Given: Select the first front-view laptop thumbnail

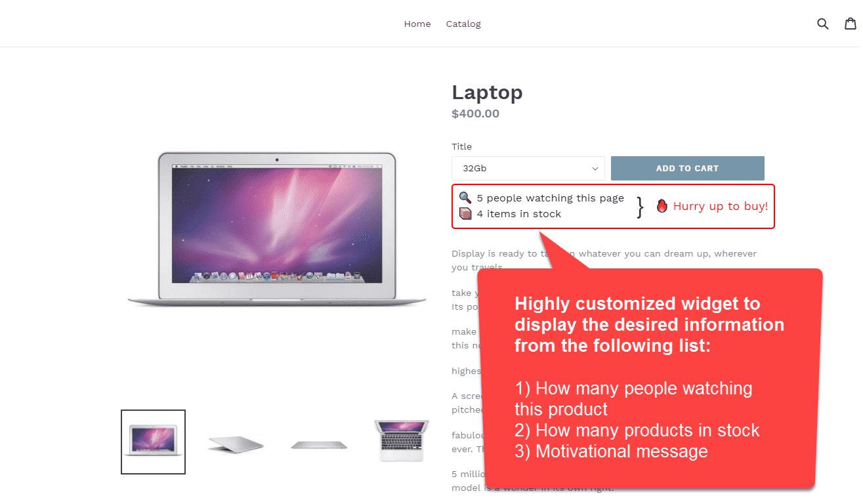Looking at the screenshot, I should coord(153,442).
